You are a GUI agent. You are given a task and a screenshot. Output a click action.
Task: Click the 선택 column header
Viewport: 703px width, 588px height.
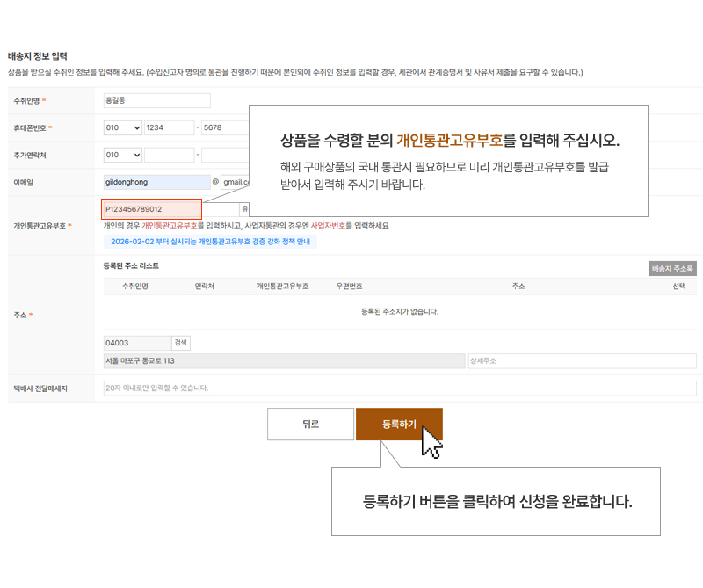click(678, 287)
